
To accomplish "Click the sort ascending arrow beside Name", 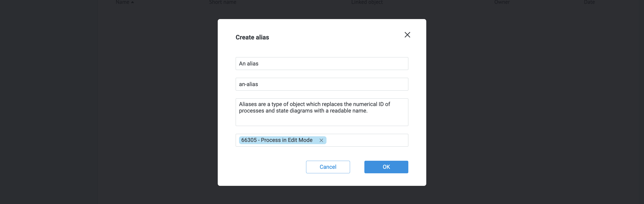I will (x=132, y=2).
